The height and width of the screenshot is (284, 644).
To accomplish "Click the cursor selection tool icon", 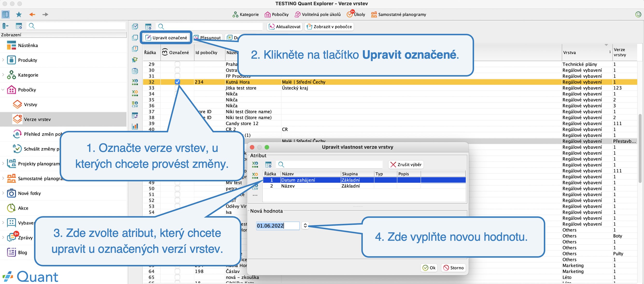I will pos(135,60).
